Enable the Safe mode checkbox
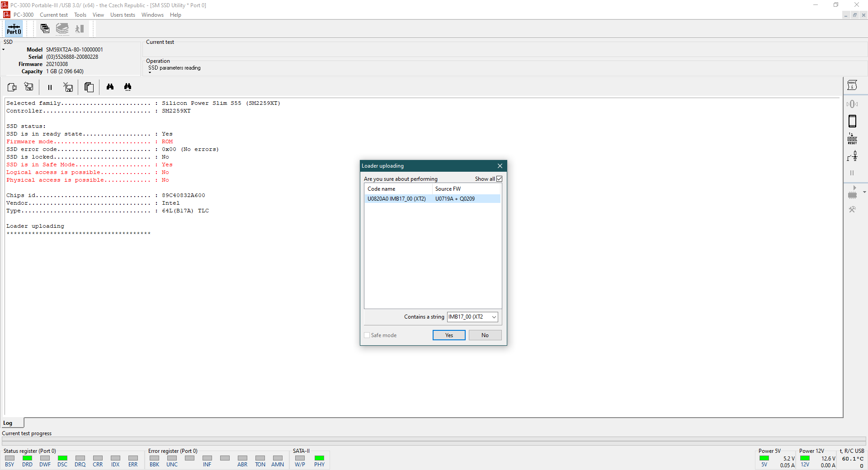The image size is (868, 470). (x=367, y=335)
